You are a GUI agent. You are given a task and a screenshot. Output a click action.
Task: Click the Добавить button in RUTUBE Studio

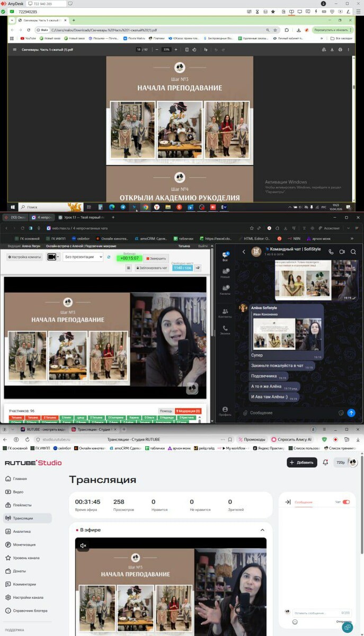(x=302, y=463)
